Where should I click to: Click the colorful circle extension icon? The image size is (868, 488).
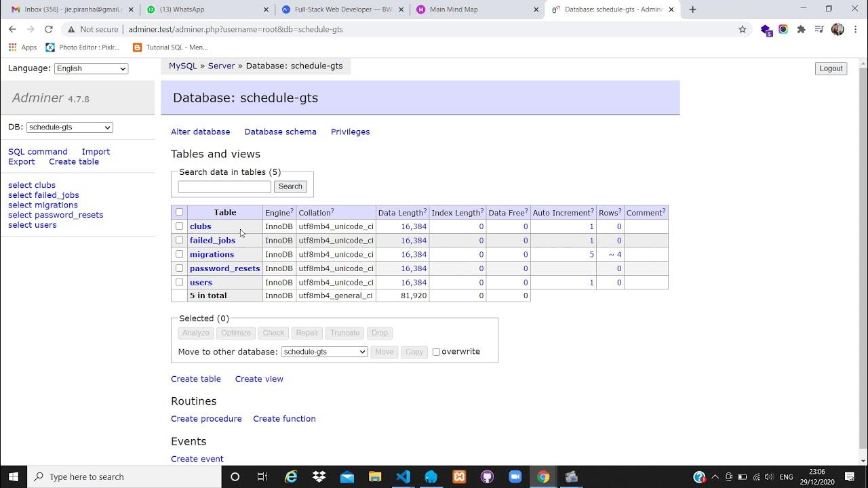[x=783, y=29]
